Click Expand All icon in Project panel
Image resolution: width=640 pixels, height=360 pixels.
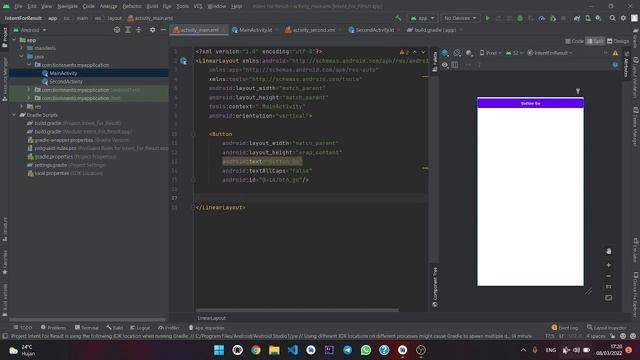(x=128, y=30)
